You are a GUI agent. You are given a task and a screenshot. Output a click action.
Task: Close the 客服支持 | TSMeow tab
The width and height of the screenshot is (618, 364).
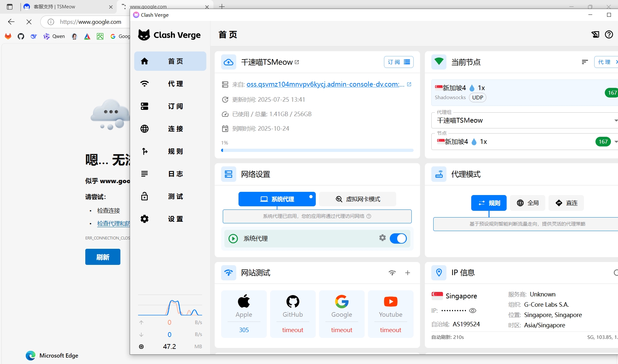coord(111,7)
